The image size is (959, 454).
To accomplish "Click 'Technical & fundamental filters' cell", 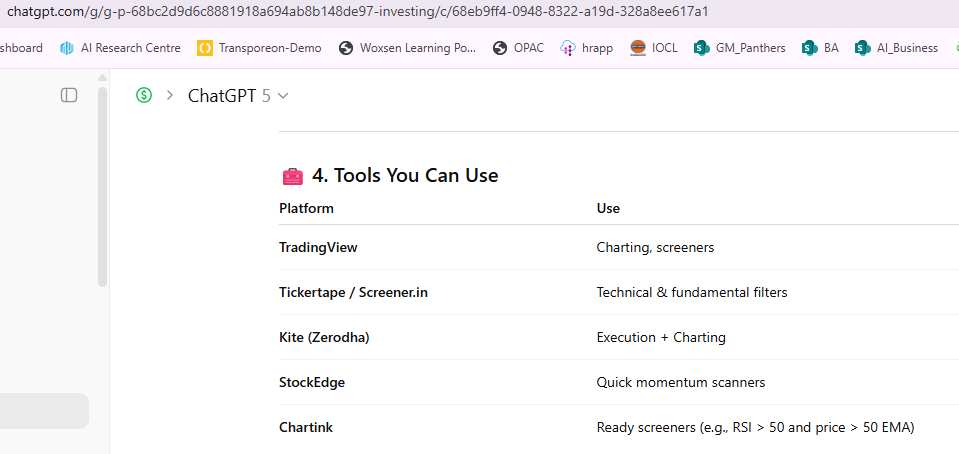I will coord(692,292).
